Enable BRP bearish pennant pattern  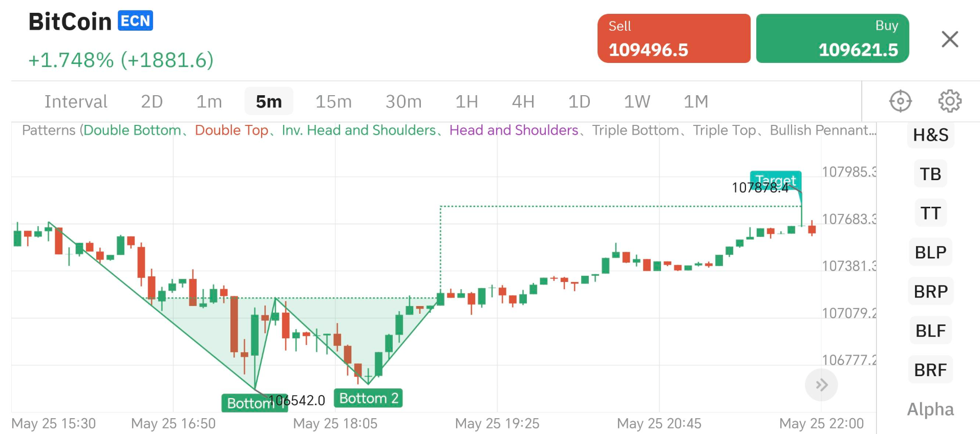point(930,292)
